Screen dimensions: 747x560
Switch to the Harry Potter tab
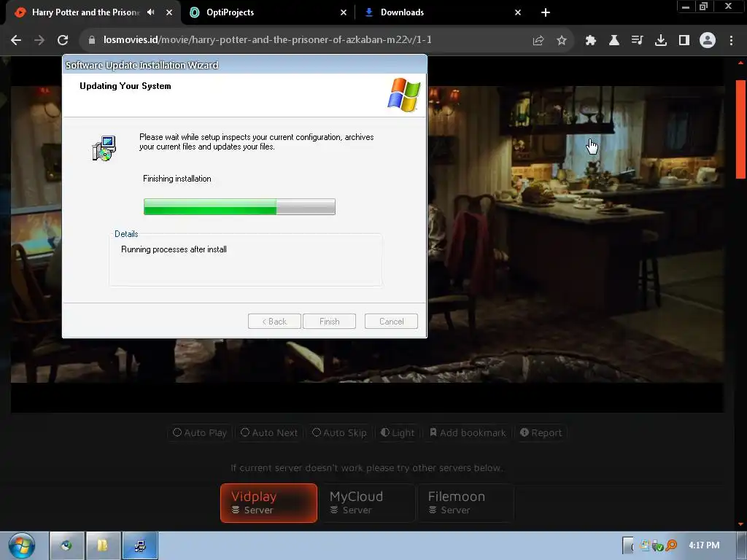click(86, 12)
